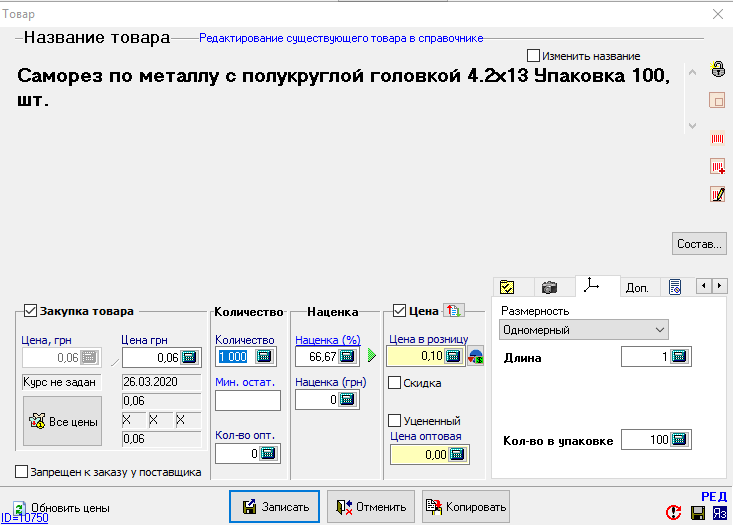Click the floppy disk icon in the bottom right corner
The image size is (733, 525).
pos(698,512)
